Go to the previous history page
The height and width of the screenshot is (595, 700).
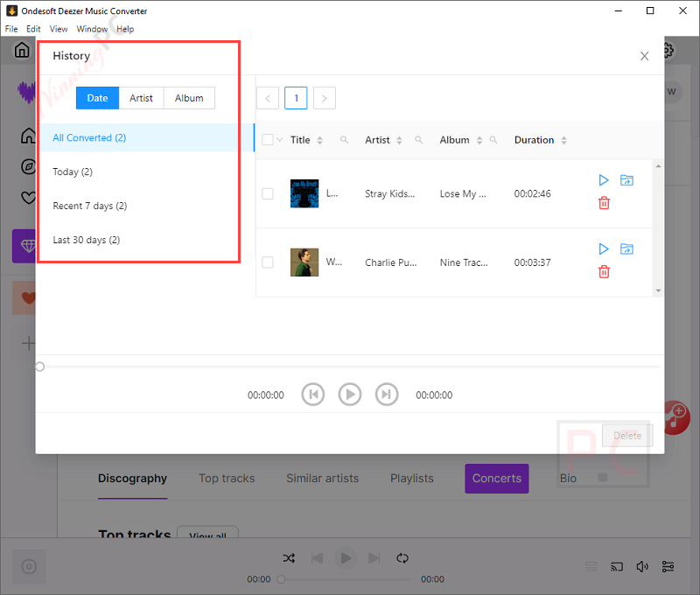click(x=268, y=98)
